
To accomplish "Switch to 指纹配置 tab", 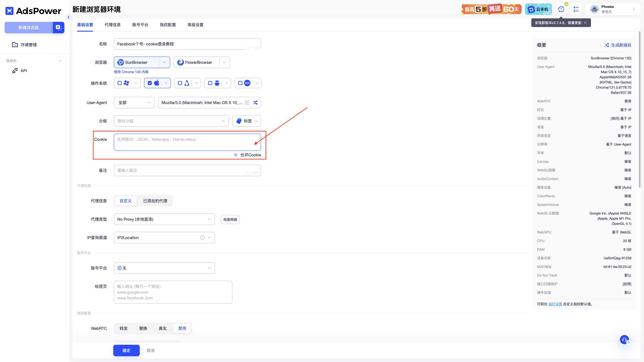I will coord(168,25).
